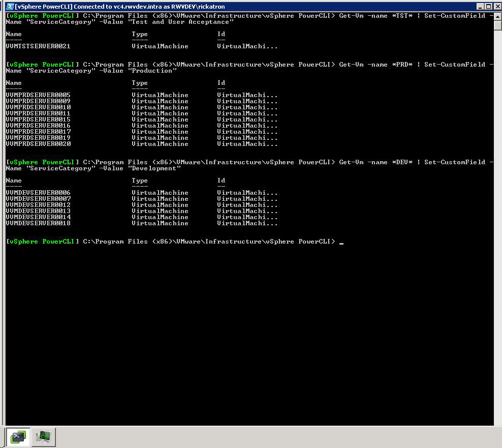
Task: Open the second taskbar console icon
Action: (x=44, y=436)
